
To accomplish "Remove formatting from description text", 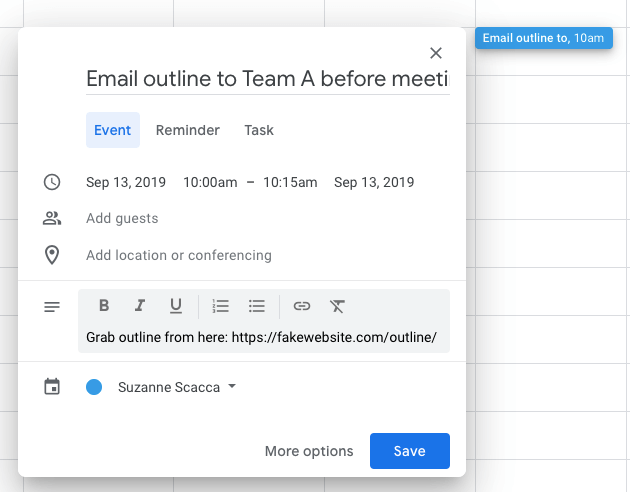I will [338, 306].
